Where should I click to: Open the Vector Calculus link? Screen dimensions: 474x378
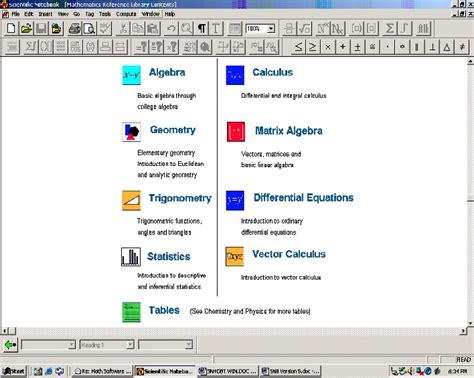(x=289, y=254)
